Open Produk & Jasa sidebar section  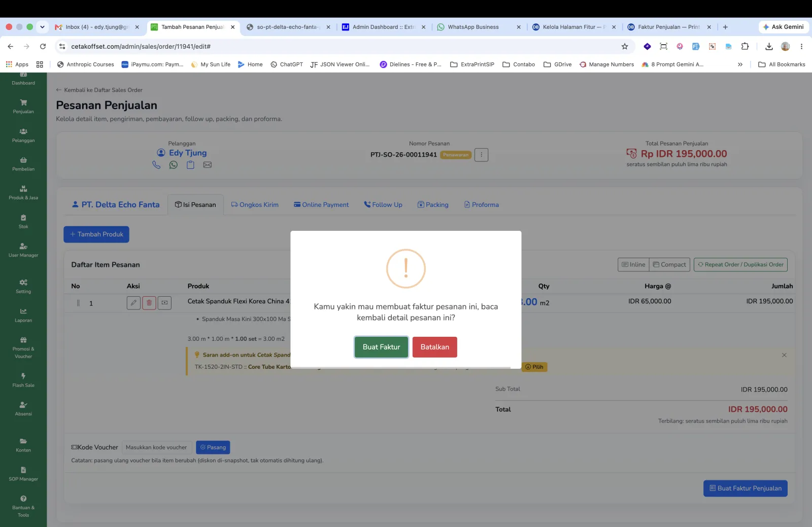[x=23, y=193]
